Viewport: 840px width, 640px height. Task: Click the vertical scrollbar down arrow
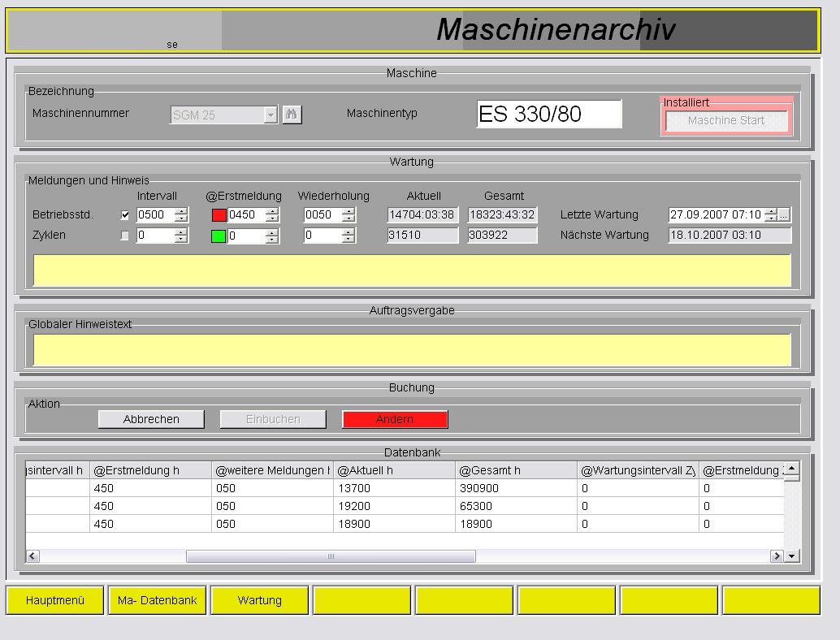(x=792, y=556)
